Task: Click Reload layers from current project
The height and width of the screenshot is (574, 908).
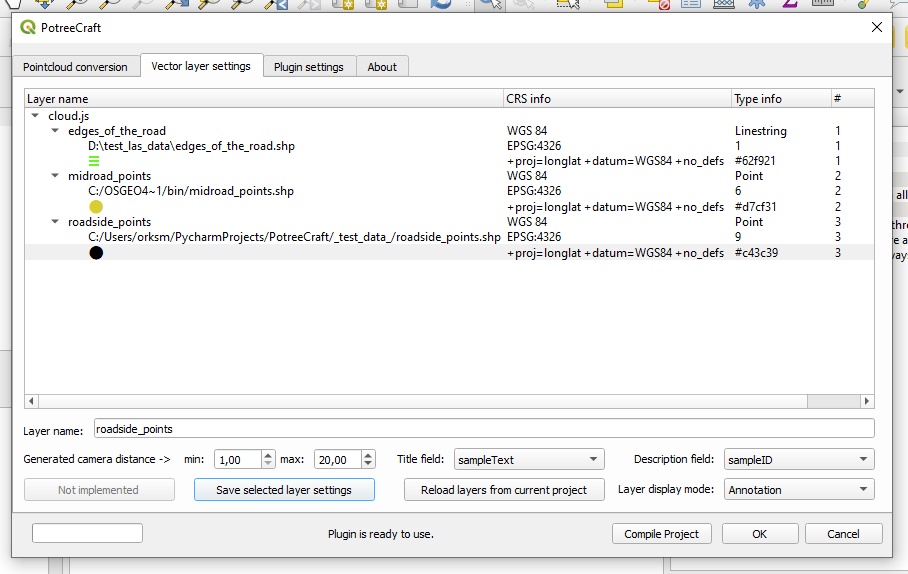Action: coord(504,489)
